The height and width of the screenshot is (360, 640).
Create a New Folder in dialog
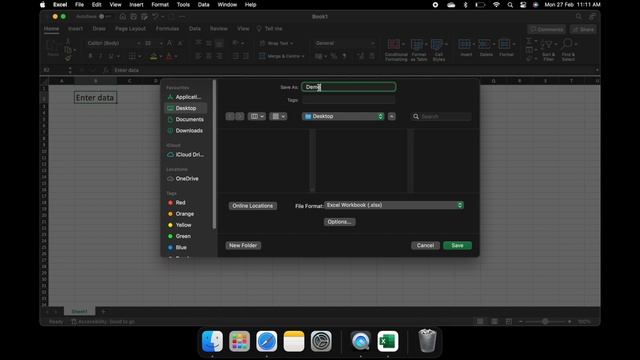pyautogui.click(x=243, y=245)
